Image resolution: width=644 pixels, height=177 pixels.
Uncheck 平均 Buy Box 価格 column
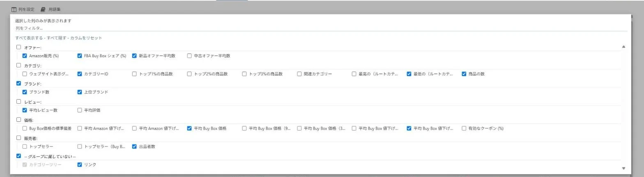pyautogui.click(x=189, y=128)
